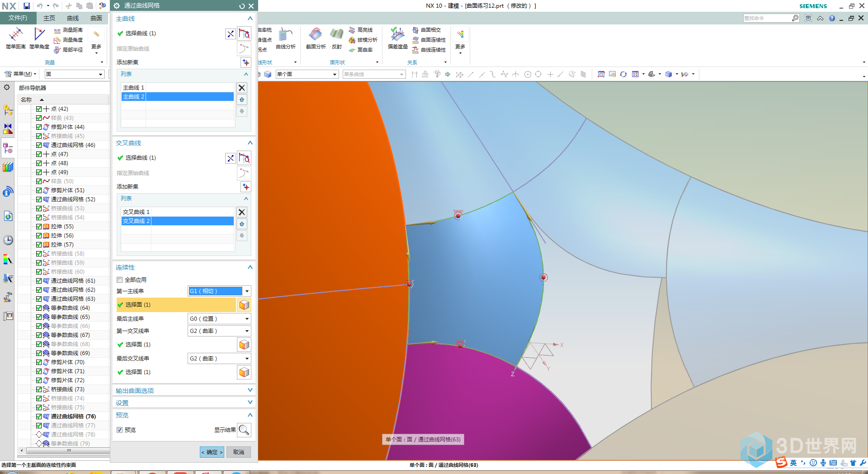Viewport: 868px width, 474px height.
Task: Select the Draft Analysis tool
Action: (x=363, y=40)
